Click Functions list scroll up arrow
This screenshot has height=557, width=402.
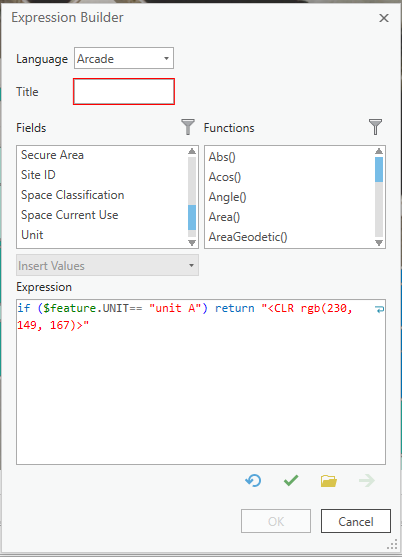379,151
